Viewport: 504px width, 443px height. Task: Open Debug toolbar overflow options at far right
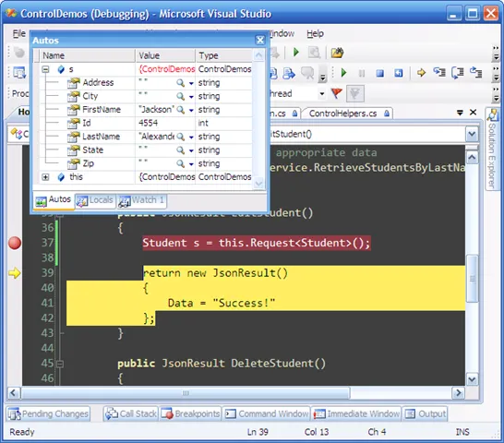(x=497, y=74)
